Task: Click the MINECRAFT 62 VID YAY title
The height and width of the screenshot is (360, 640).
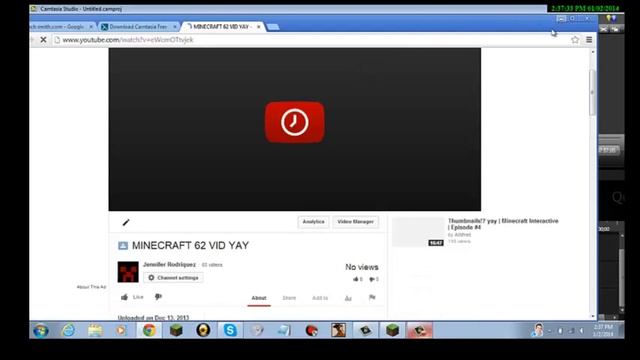Action: [190, 245]
